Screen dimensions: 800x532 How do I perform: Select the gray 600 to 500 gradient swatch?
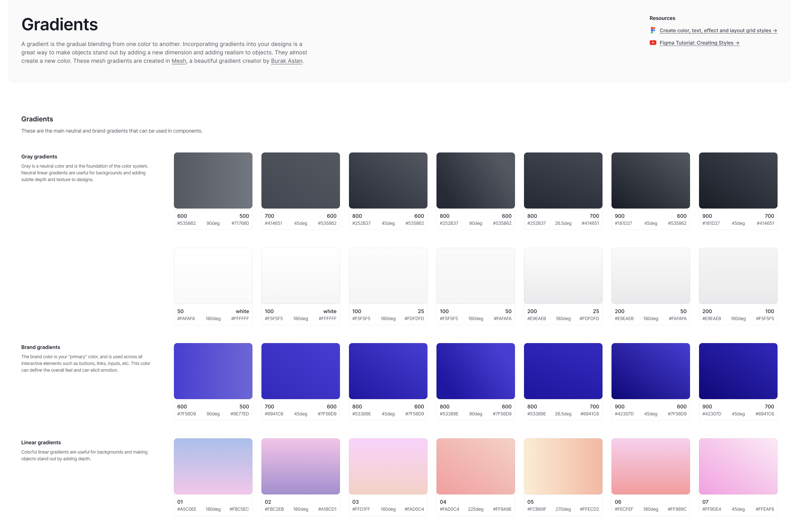tap(213, 180)
